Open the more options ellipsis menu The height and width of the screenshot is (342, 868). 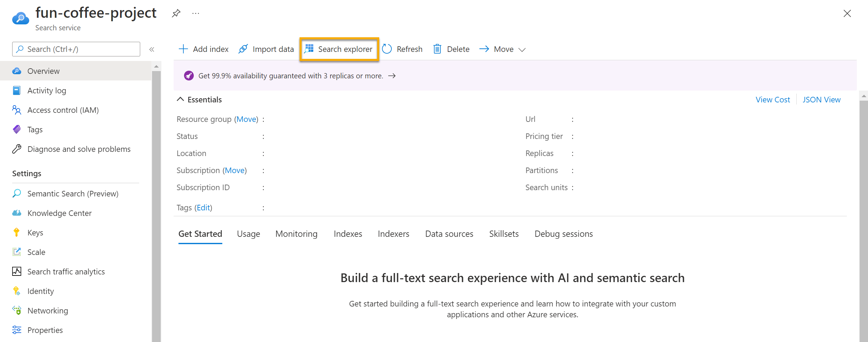[x=196, y=14]
